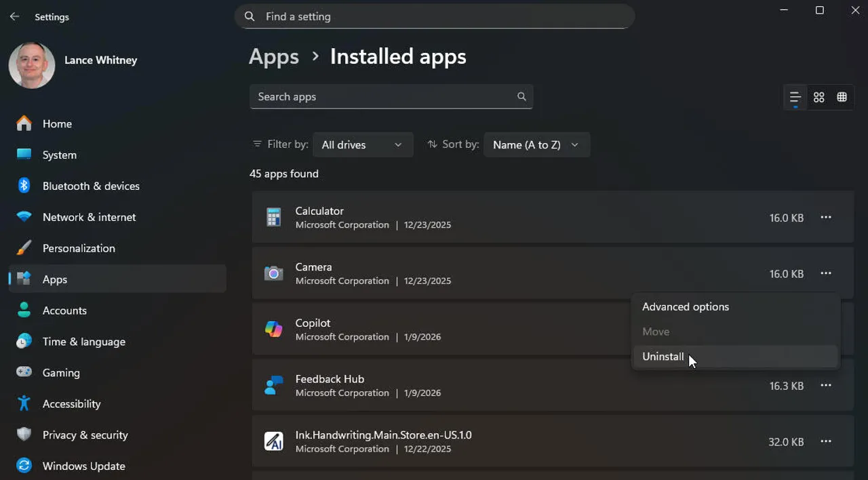Open the Name (A to Z) sort dropdown

[536, 144]
